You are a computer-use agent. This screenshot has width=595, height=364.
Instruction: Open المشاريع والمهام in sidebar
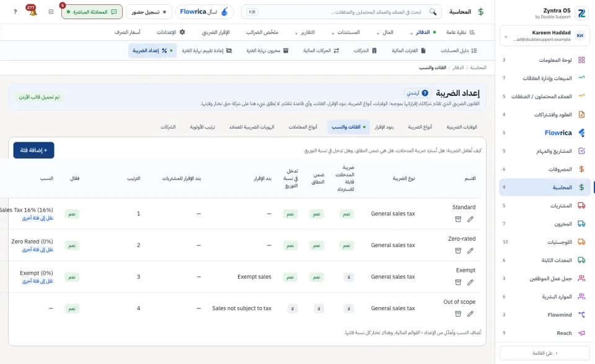point(545,151)
